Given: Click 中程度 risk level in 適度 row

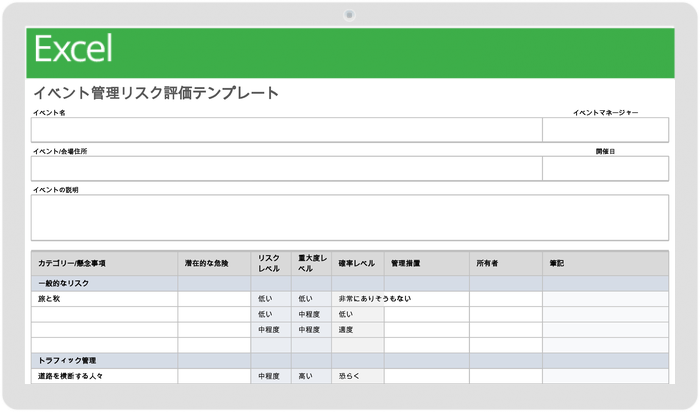Looking at the screenshot, I should (271, 330).
